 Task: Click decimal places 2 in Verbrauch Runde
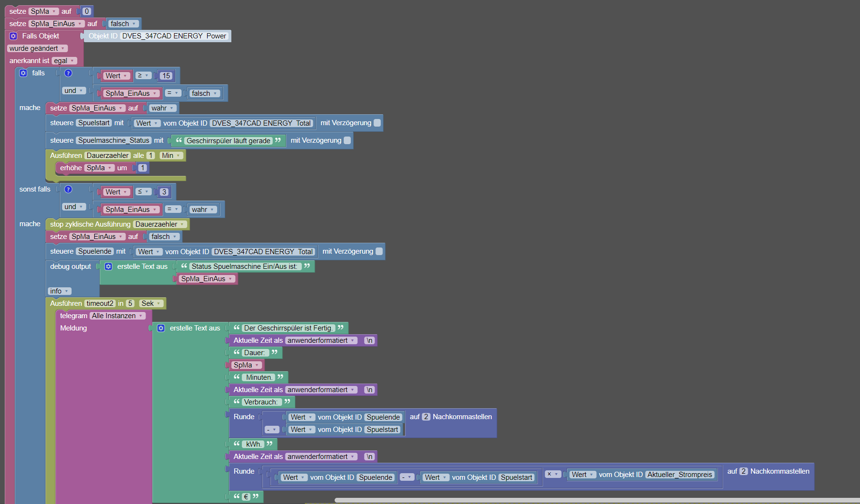coord(426,417)
